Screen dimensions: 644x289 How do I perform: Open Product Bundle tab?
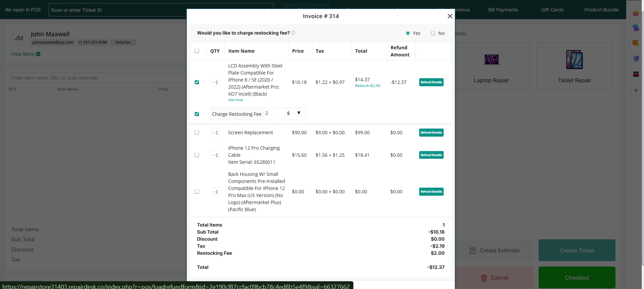601,10
